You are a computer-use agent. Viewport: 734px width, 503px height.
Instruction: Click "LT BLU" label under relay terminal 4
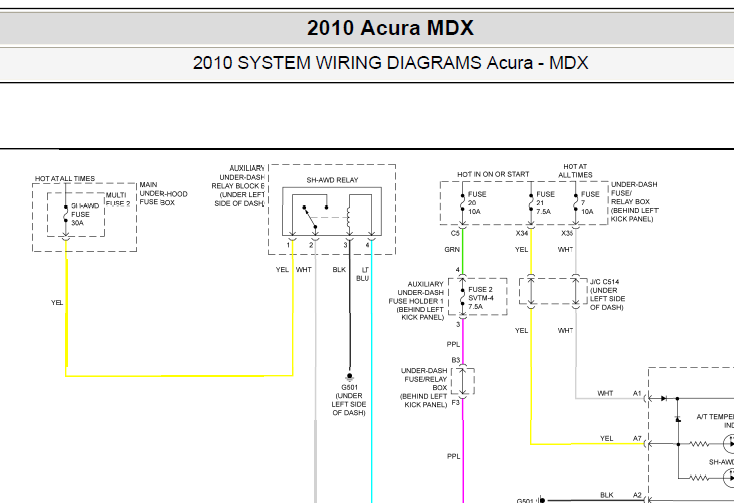[x=363, y=274]
